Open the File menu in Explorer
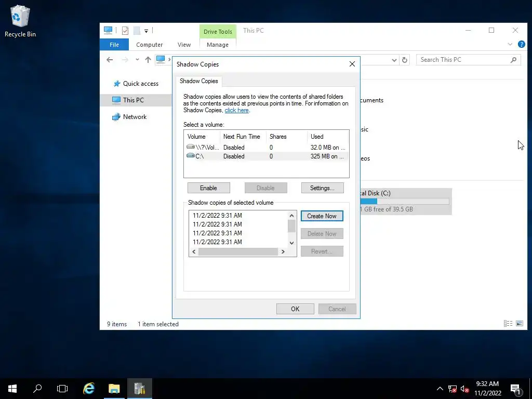This screenshot has height=399, width=532. point(114,45)
